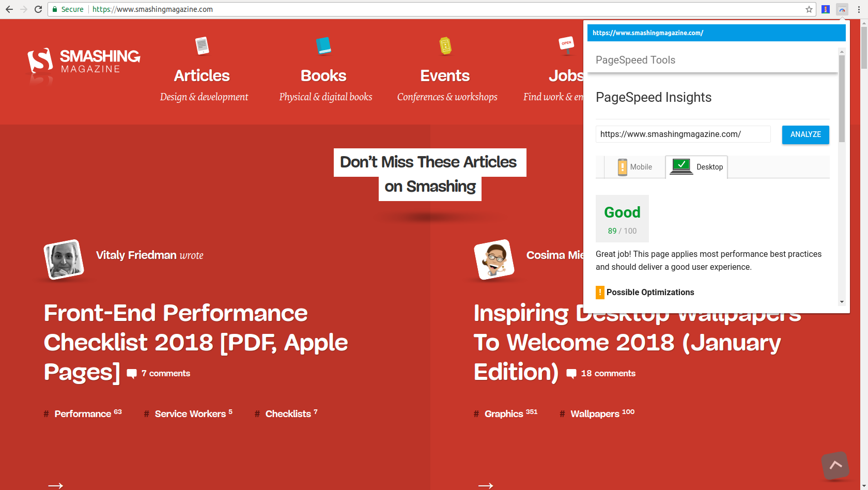868x490 pixels.
Task: Click the PageSpeed Tools header link
Action: pos(636,60)
